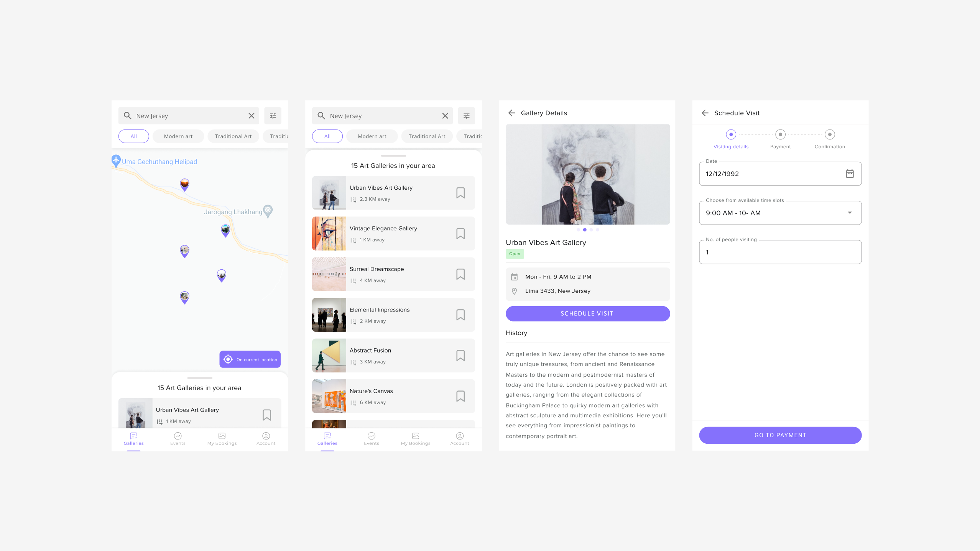This screenshot has width=980, height=551.
Task: Open My Bookings from the bottom bar
Action: pos(222,439)
